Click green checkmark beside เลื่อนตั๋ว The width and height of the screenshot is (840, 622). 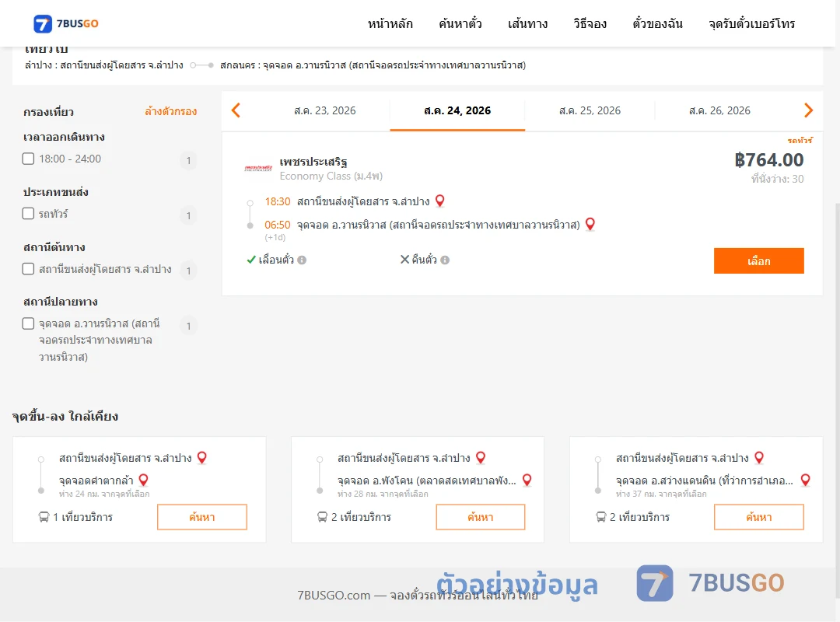250,260
